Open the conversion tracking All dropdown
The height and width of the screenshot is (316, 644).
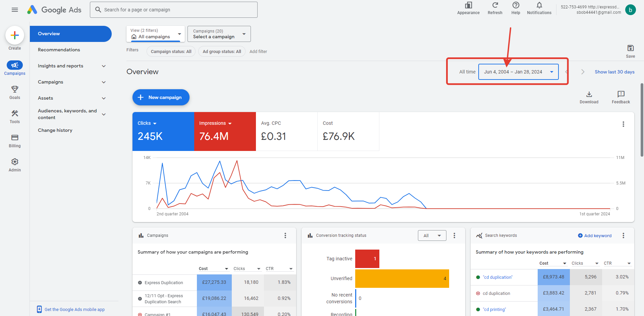[x=432, y=235]
